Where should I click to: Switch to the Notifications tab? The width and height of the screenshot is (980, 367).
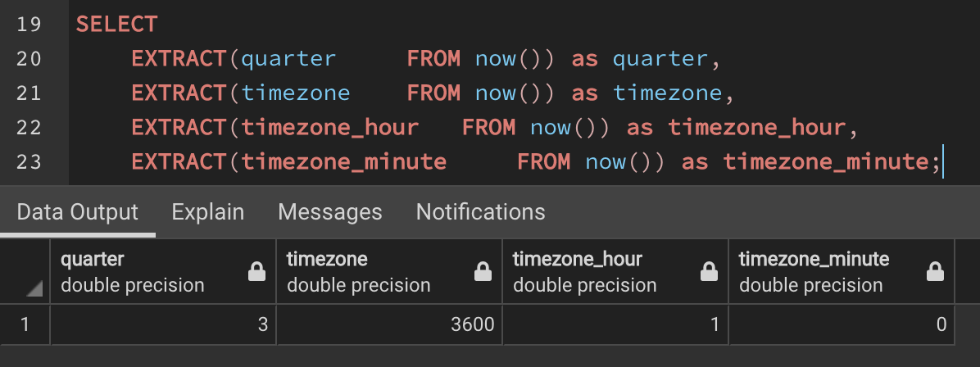pyautogui.click(x=481, y=212)
